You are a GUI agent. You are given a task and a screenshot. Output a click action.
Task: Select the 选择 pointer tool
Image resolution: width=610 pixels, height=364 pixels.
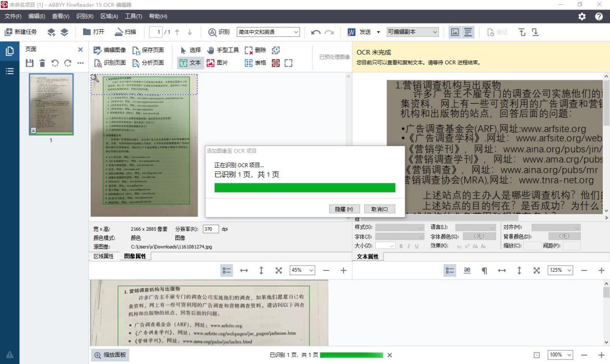click(x=191, y=50)
